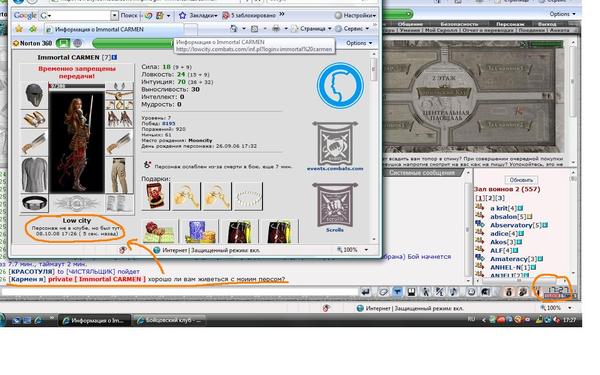The image size is (600, 375).
Task: Click the floppy disk save icon
Action: [411, 292]
